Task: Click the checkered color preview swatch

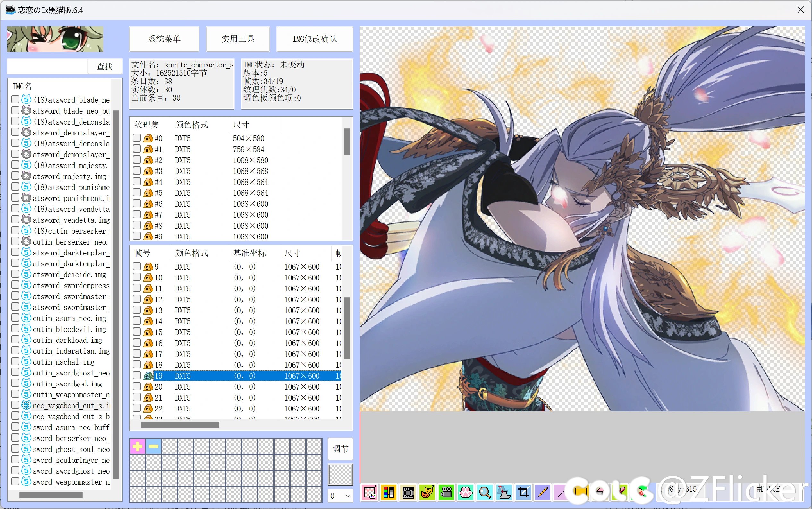Action: point(340,475)
